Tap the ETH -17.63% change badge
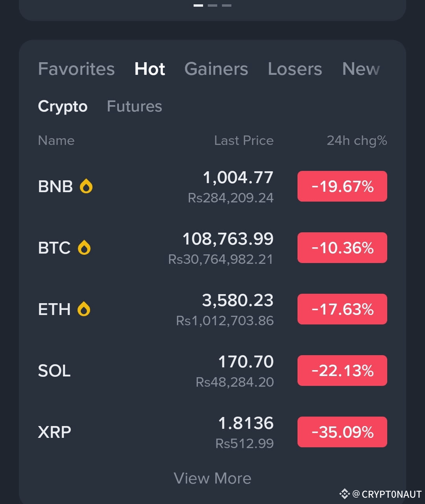The width and height of the screenshot is (425, 504). [x=342, y=309]
